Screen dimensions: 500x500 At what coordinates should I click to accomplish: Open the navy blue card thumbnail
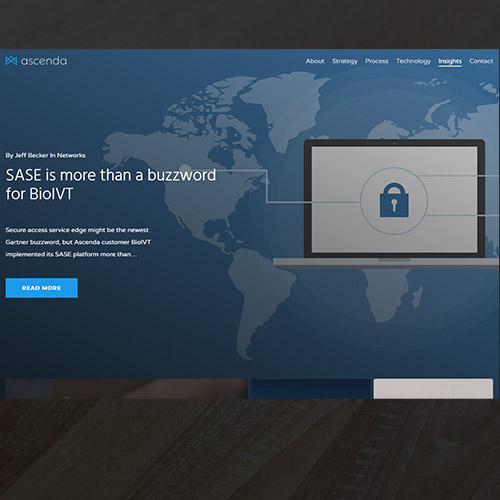(x=310, y=389)
